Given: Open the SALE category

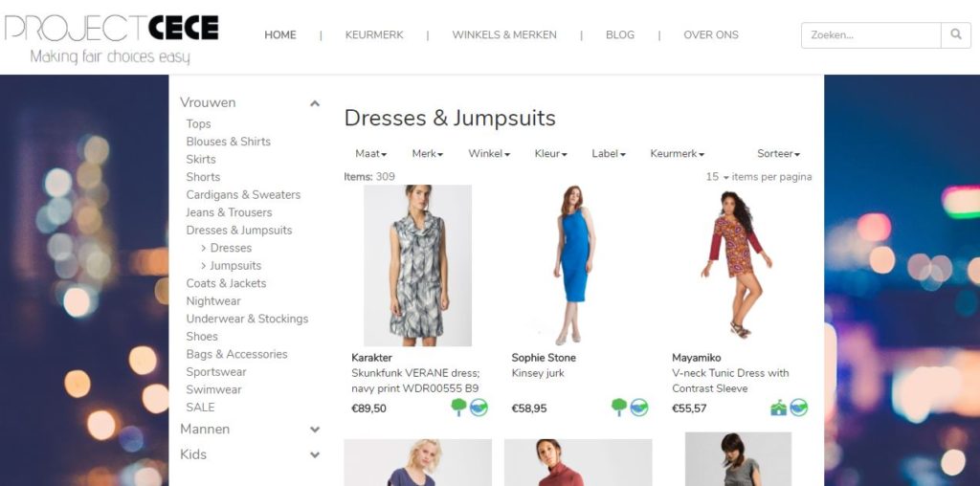Looking at the screenshot, I should pos(200,408).
